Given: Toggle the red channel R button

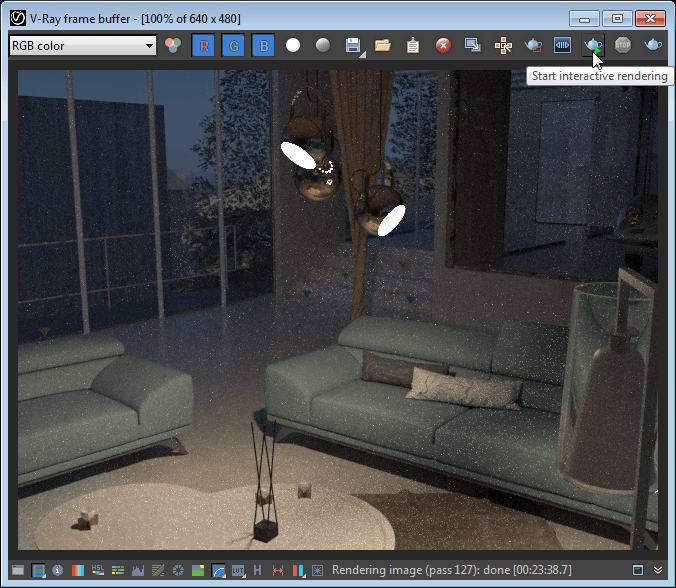Looking at the screenshot, I should coord(203,45).
